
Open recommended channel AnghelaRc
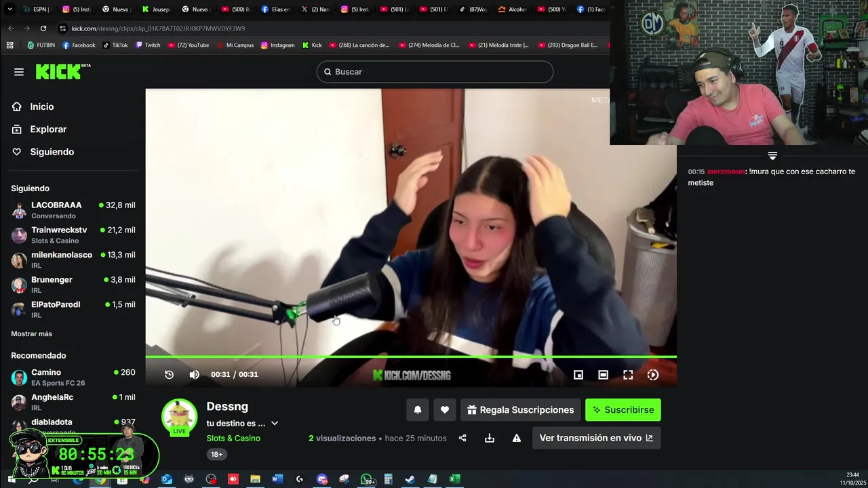coord(73,402)
